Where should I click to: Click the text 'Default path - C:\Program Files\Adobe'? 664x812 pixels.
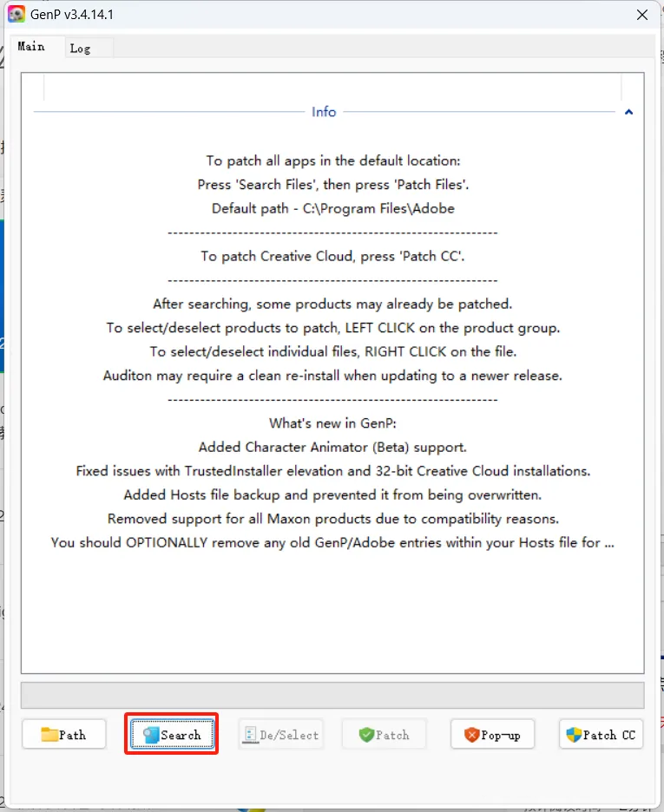click(x=333, y=208)
